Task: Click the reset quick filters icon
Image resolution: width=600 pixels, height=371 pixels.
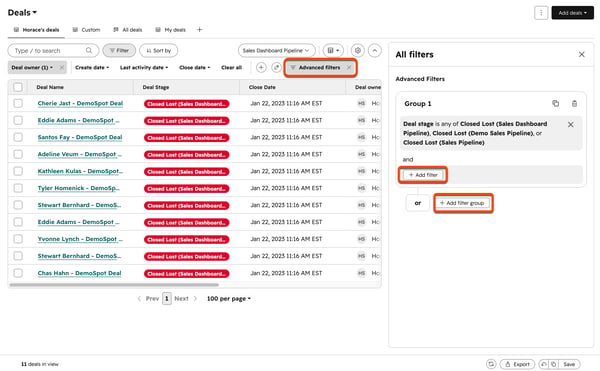Action: click(276, 67)
